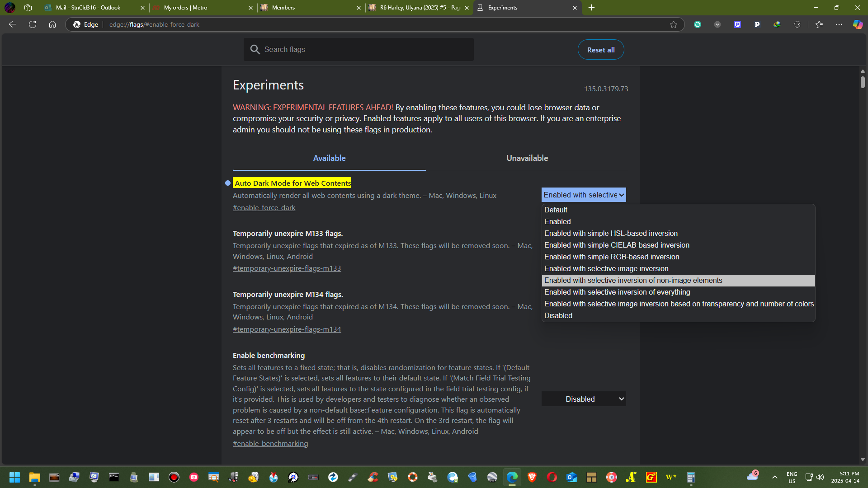The image size is (868, 488).
Task: Pick 'Enabled with selective inversion of everything'
Action: [617, 292]
